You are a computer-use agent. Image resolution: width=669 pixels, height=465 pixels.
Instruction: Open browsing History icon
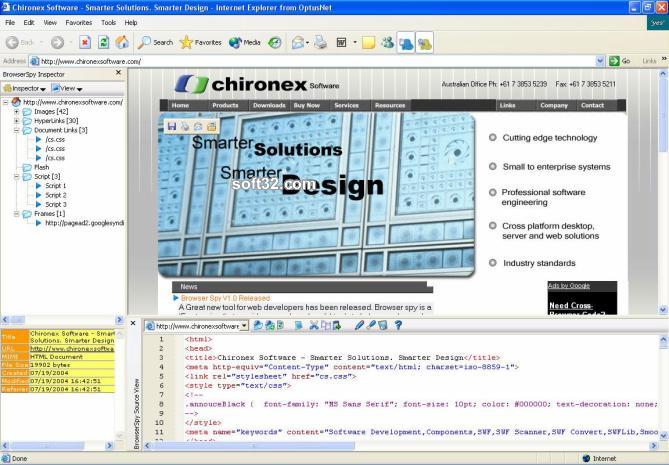(275, 42)
